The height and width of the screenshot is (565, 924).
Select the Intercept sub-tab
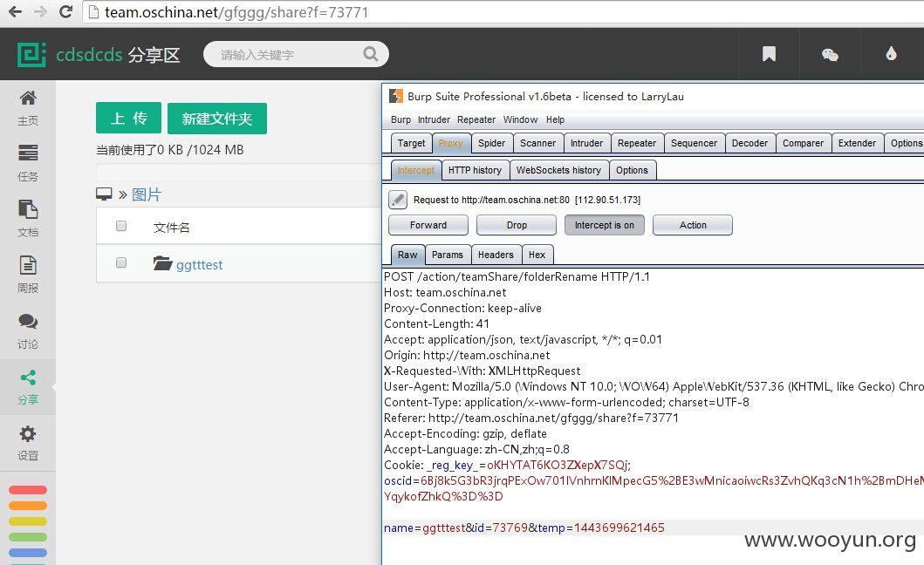click(415, 170)
